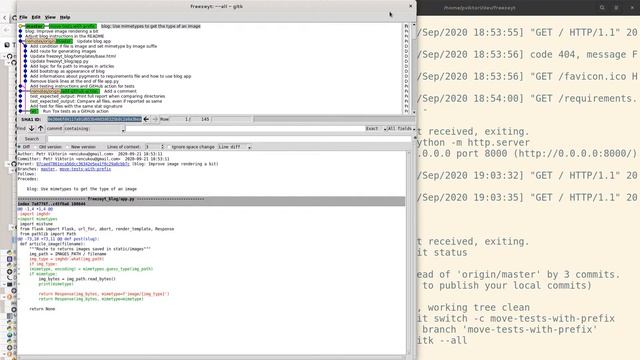The width and height of the screenshot is (640, 360).
Task: Select commit 'blog: Improve image rendering a bit'
Action: coord(62,31)
